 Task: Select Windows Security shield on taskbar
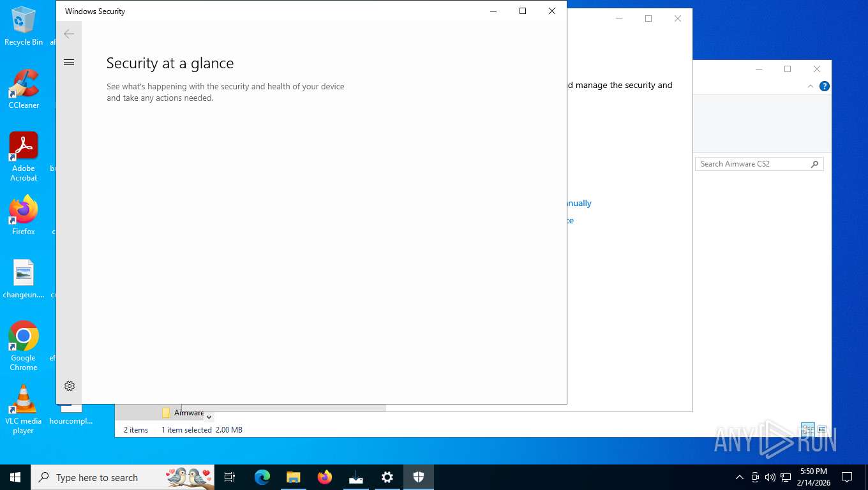click(419, 477)
